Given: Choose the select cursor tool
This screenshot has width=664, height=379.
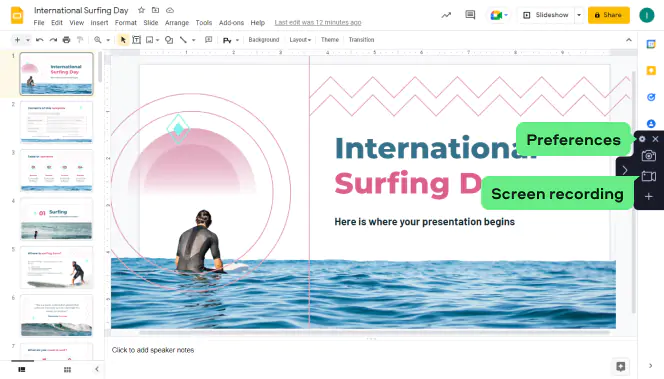Looking at the screenshot, I should pos(123,40).
